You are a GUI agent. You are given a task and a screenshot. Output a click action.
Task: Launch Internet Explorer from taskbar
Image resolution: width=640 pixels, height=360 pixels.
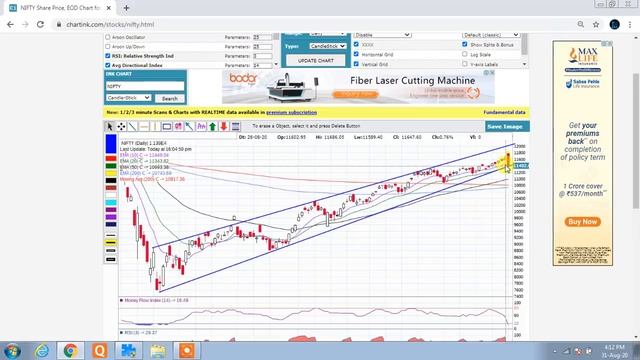click(42, 351)
